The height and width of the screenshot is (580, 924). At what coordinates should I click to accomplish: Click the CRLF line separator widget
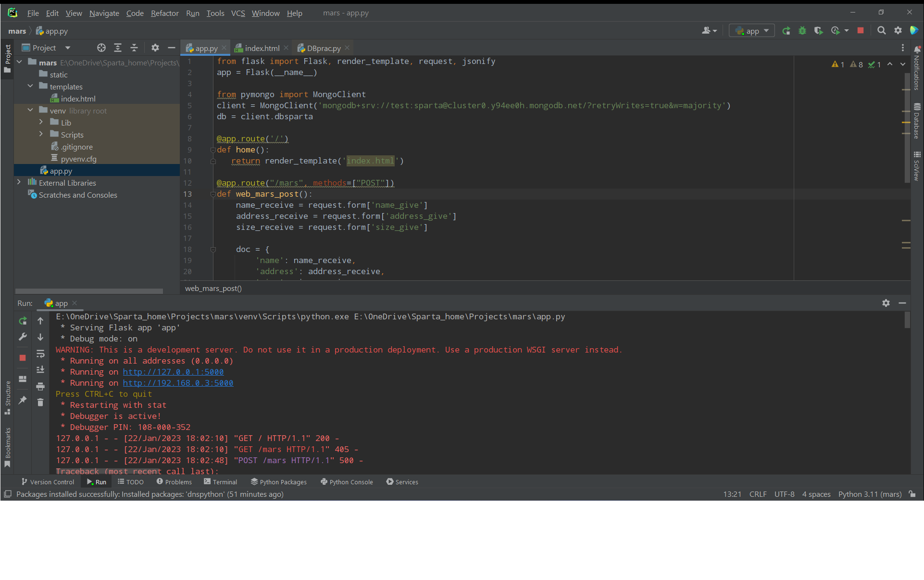(758, 494)
